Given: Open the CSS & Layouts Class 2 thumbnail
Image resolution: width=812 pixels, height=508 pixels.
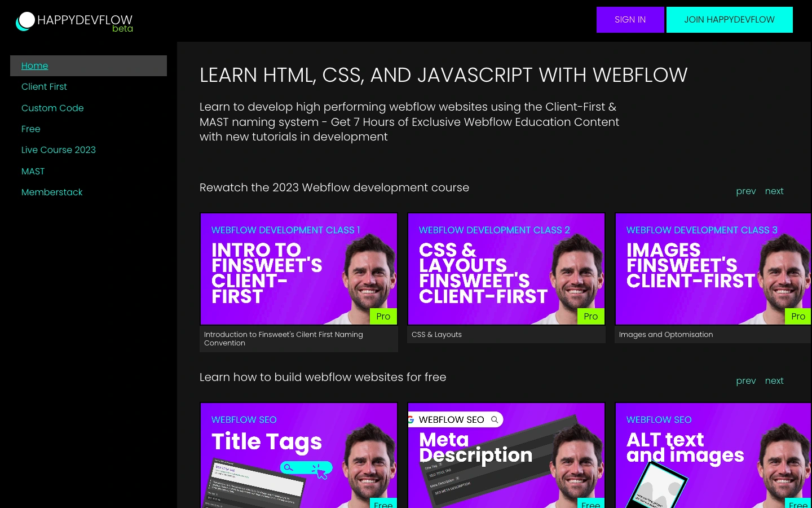Looking at the screenshot, I should point(506,269).
